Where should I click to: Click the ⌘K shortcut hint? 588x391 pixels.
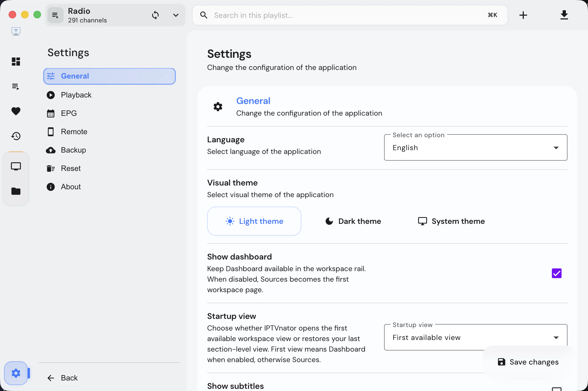493,15
